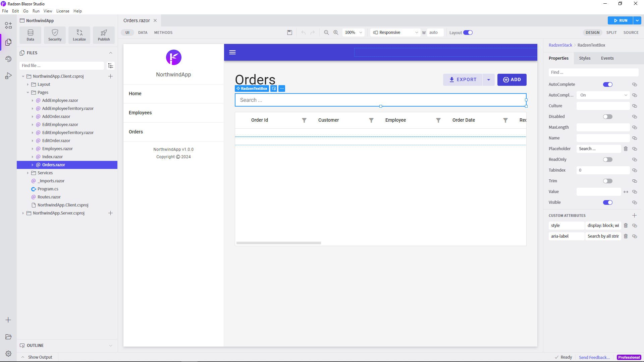644x362 pixels.
Task: Disable the AutoComplete property toggle
Action: click(x=607, y=84)
